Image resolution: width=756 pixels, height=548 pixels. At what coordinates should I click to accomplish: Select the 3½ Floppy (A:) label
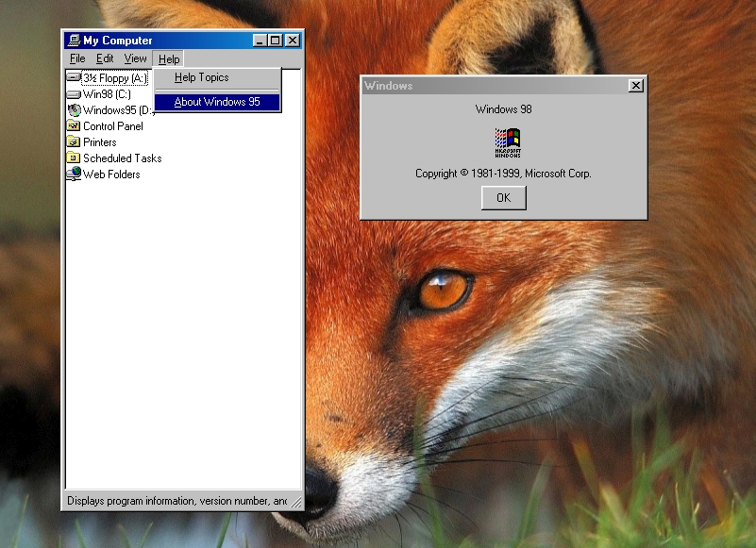115,78
